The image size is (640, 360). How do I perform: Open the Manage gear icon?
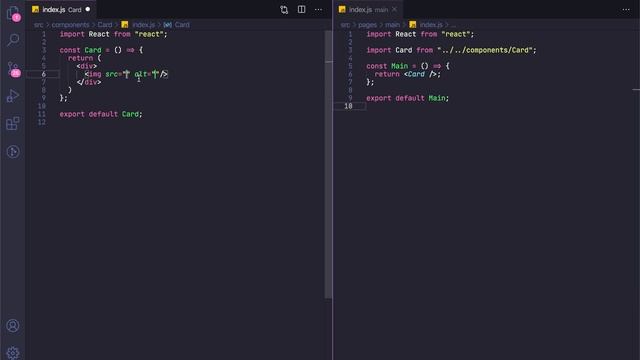pyautogui.click(x=13, y=352)
